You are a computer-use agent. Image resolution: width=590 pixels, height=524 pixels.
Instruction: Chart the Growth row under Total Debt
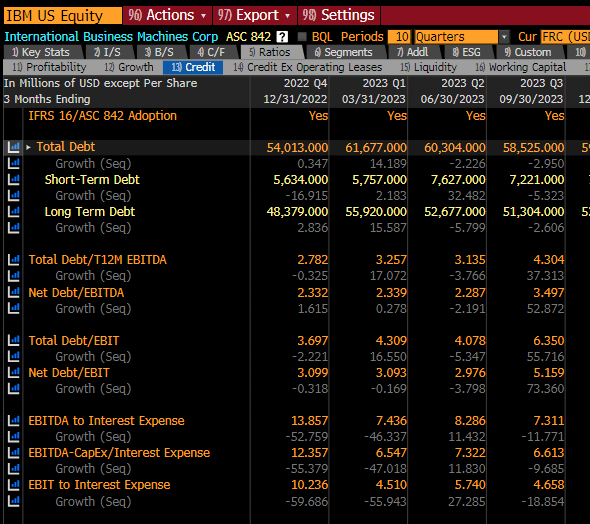(x=14, y=163)
